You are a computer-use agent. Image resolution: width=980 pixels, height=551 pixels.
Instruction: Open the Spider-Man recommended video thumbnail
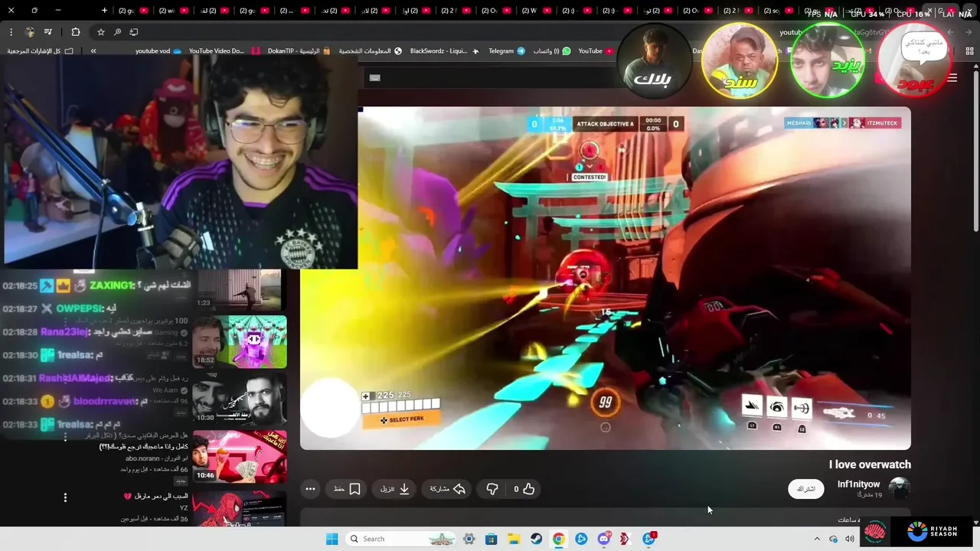[x=240, y=507]
